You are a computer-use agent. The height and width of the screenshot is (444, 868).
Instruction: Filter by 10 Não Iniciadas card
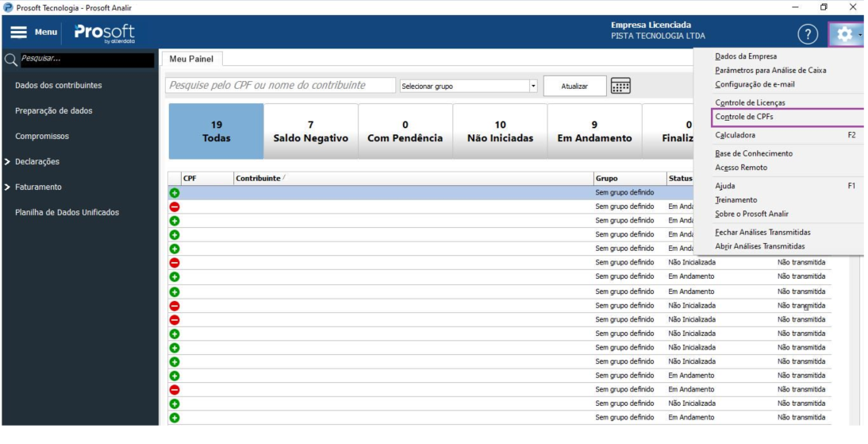(500, 131)
